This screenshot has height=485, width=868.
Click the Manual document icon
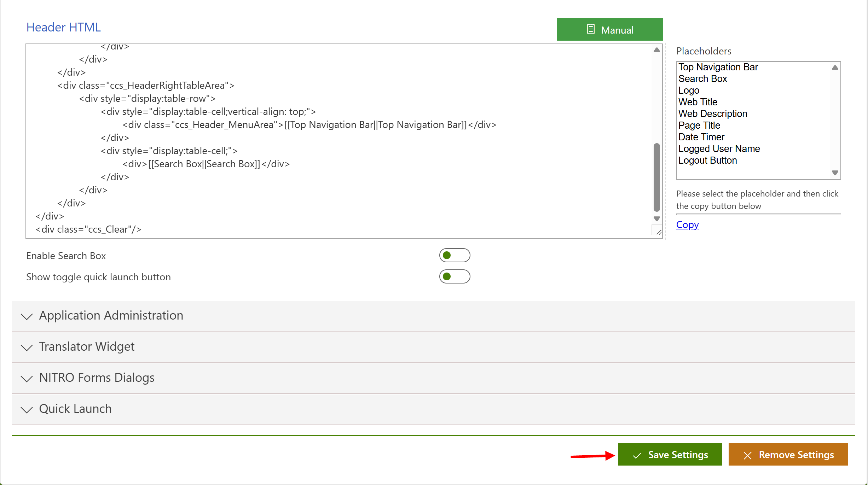pos(590,29)
